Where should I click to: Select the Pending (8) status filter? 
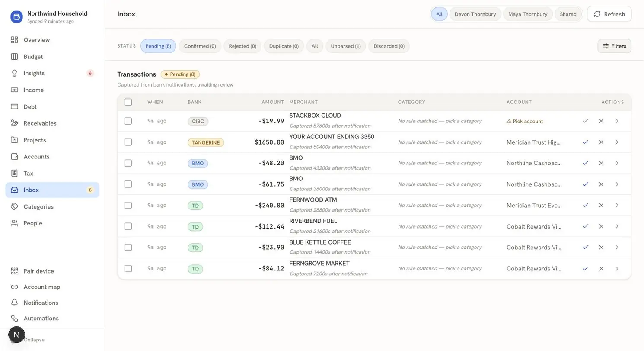click(x=158, y=46)
